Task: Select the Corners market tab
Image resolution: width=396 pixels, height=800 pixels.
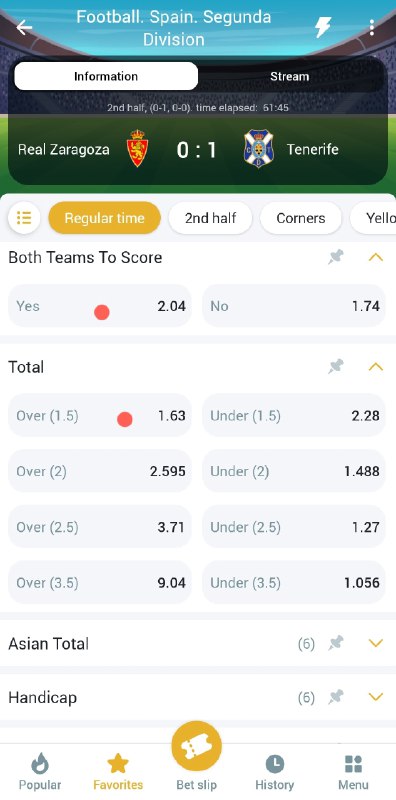Action: coord(301,218)
